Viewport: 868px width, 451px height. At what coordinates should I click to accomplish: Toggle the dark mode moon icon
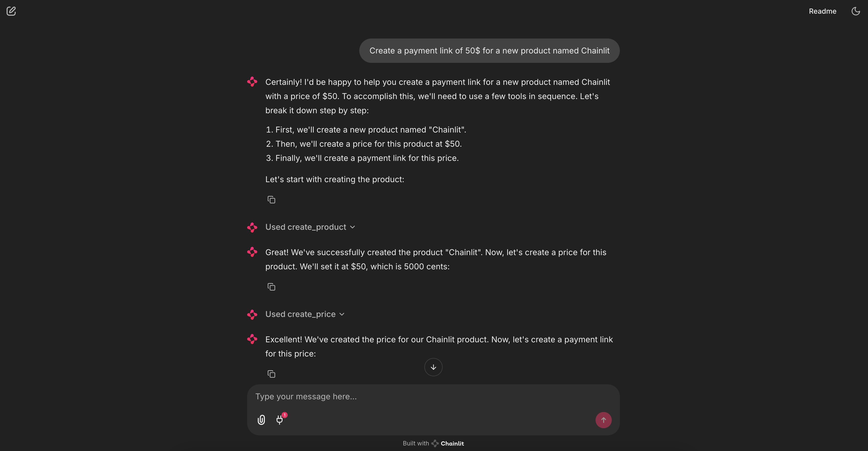pyautogui.click(x=856, y=11)
